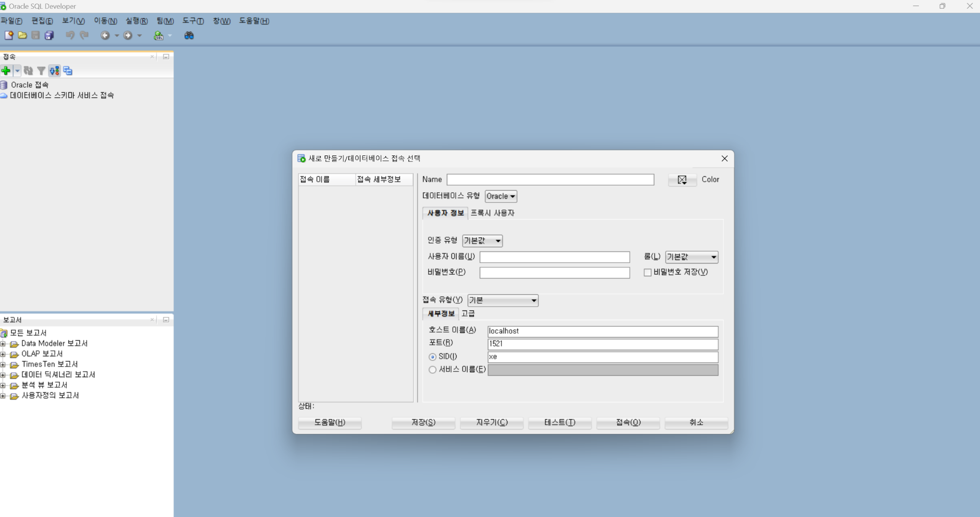
Task: Switch to the 프록시 사용자 tab
Action: 492,213
